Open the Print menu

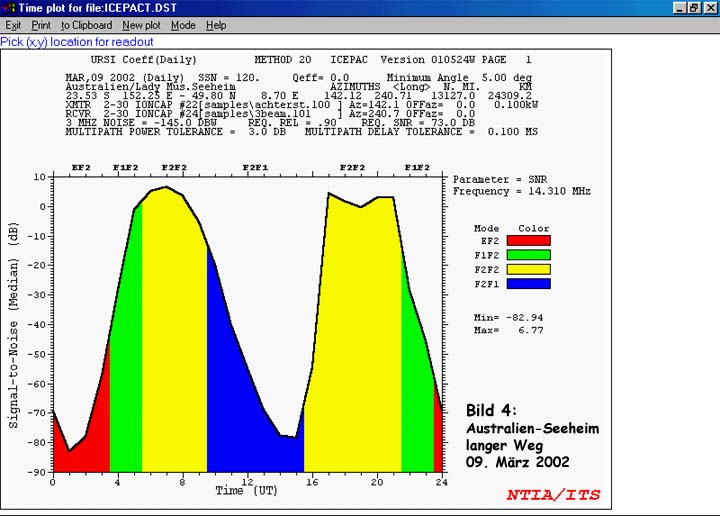click(x=41, y=25)
